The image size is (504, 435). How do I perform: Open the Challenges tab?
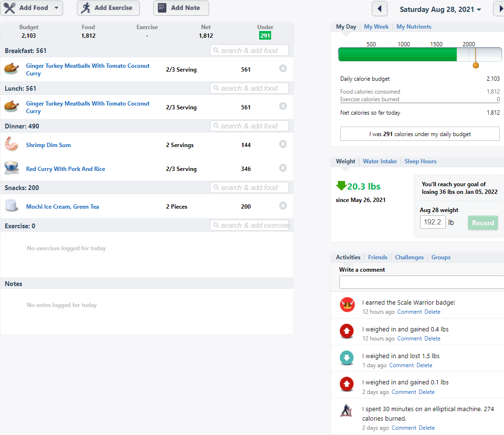click(x=409, y=257)
